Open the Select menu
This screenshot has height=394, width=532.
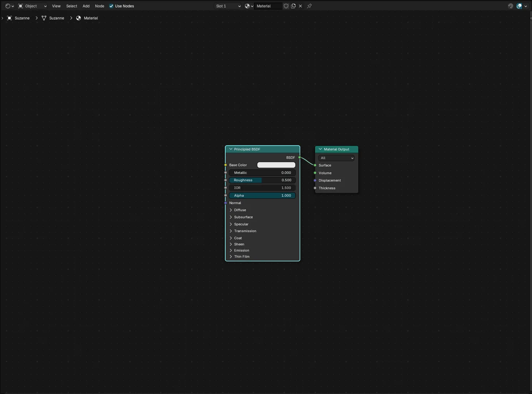coord(72,6)
